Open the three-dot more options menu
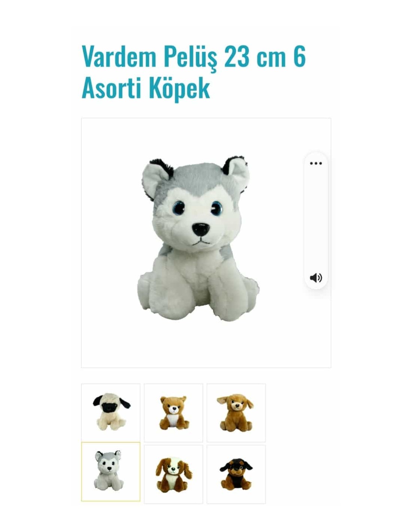 click(316, 163)
